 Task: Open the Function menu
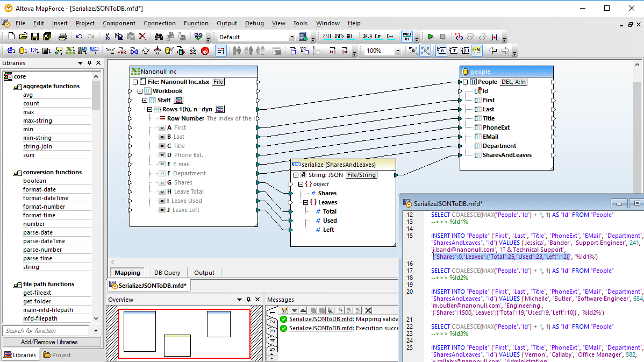point(196,24)
